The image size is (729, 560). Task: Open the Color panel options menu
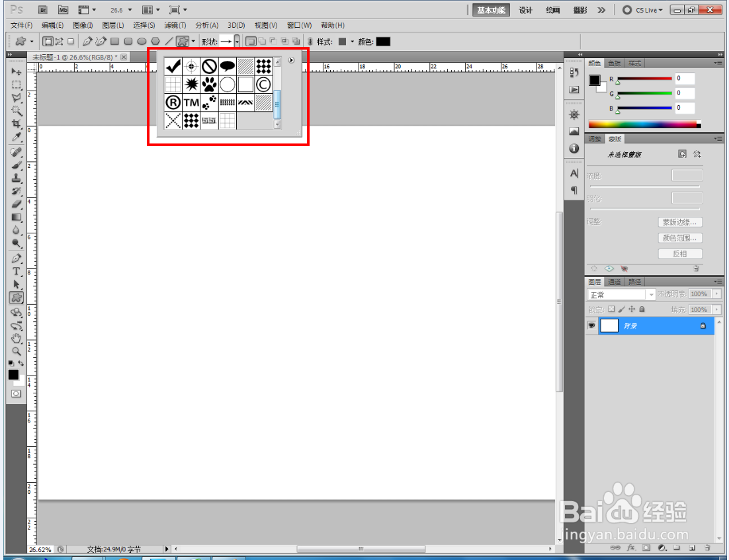coord(718,63)
